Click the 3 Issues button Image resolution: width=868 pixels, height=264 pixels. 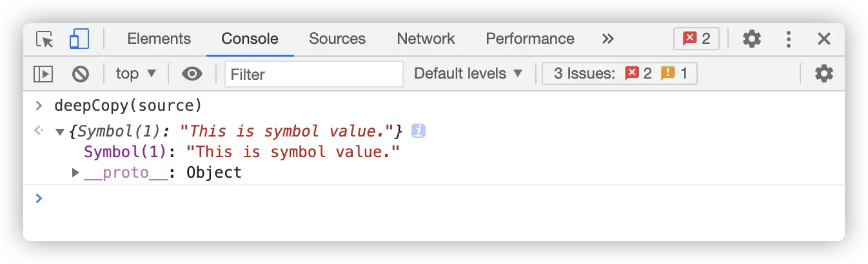pyautogui.click(x=619, y=74)
